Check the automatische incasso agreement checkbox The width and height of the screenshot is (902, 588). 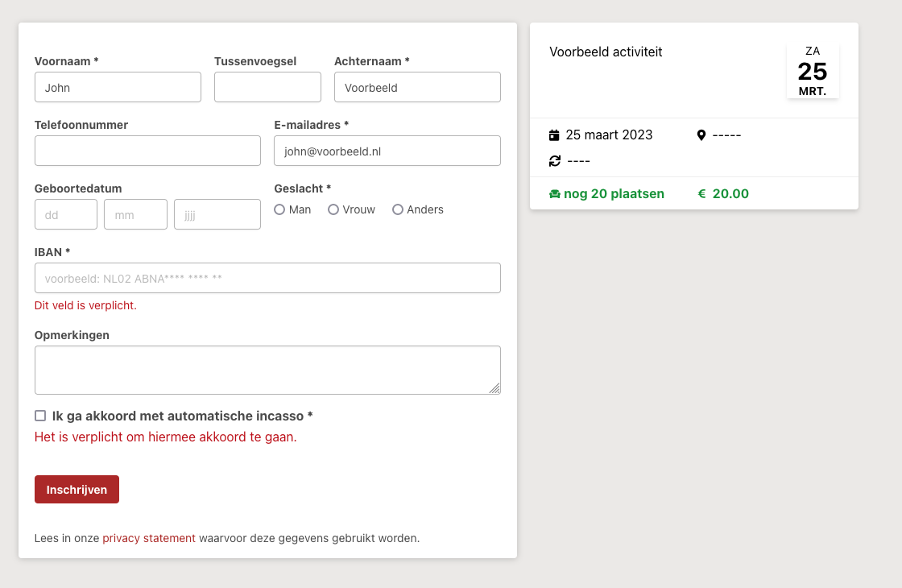coord(40,416)
